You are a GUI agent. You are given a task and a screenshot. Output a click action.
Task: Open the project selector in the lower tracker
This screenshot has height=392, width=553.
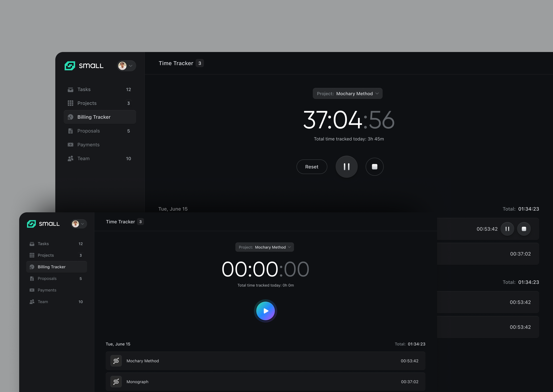tap(265, 247)
